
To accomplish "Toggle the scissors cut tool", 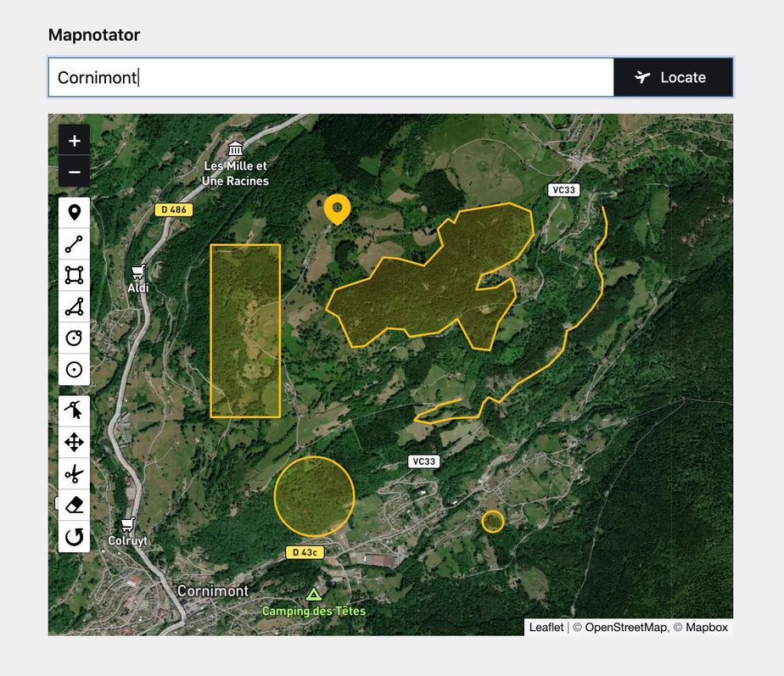I will 75,474.
